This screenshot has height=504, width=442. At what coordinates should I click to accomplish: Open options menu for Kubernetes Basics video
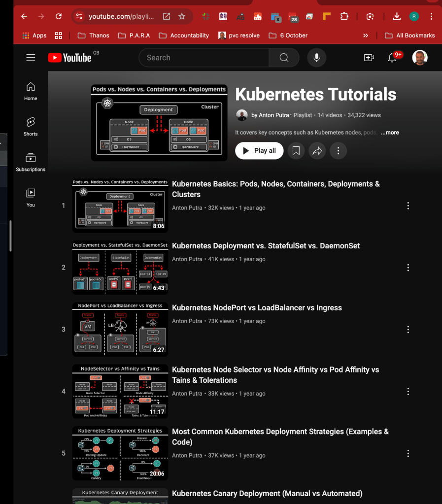click(x=408, y=206)
